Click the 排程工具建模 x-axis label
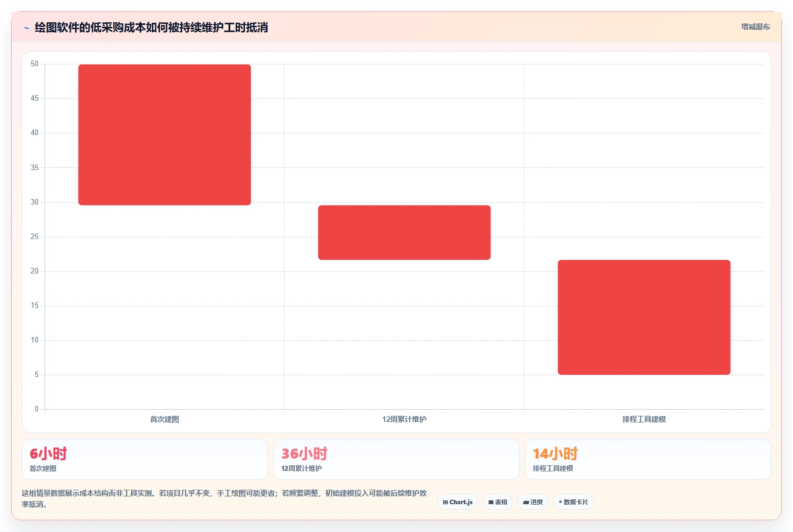The width and height of the screenshot is (793, 532). (x=644, y=419)
